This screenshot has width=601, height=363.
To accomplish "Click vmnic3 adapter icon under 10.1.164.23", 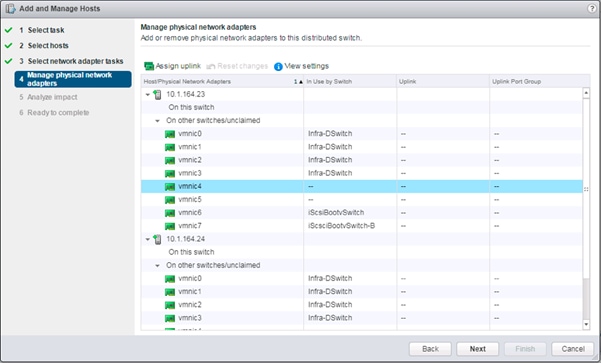I will [170, 174].
